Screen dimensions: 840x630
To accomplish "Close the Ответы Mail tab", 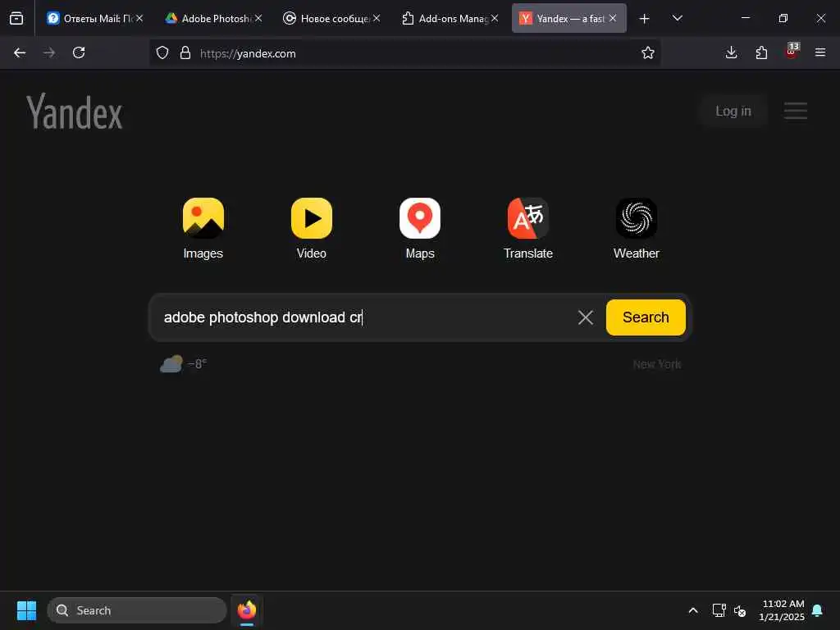I will coord(139,18).
